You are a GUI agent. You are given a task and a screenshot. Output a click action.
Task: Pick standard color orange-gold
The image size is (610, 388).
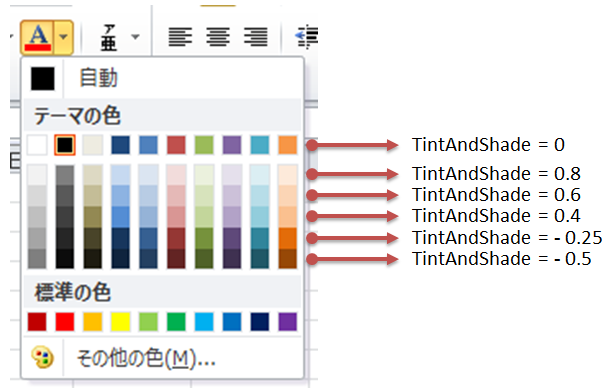click(93, 322)
